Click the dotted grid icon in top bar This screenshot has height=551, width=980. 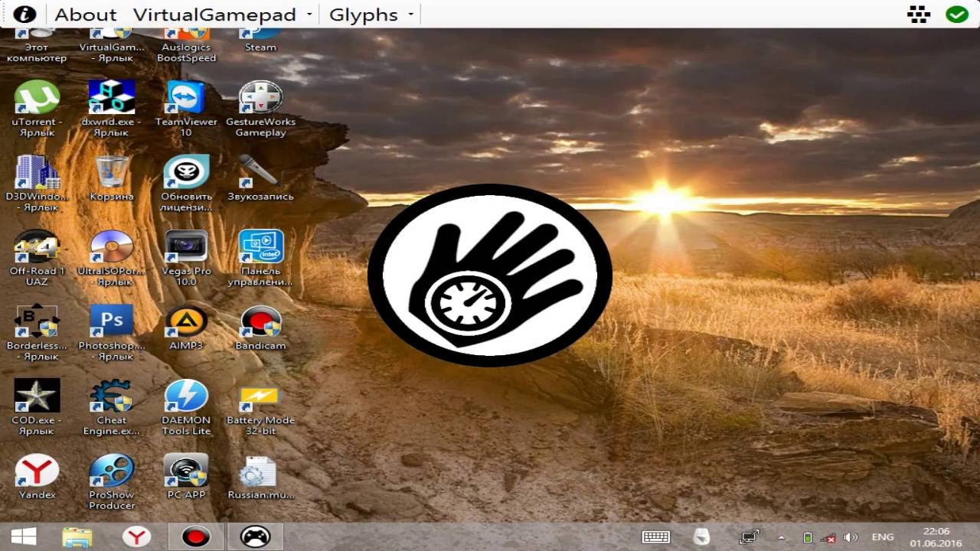pos(919,14)
